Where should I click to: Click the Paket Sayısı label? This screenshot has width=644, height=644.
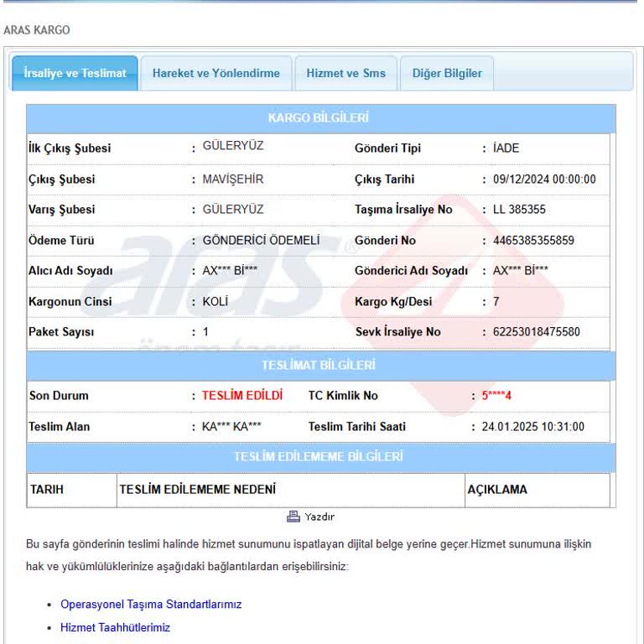[61, 332]
